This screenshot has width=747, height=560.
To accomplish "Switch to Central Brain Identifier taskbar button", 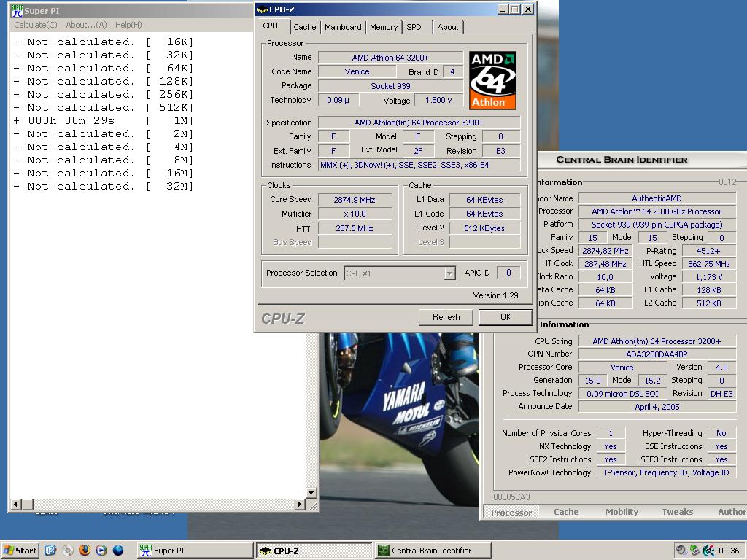I will point(433,551).
